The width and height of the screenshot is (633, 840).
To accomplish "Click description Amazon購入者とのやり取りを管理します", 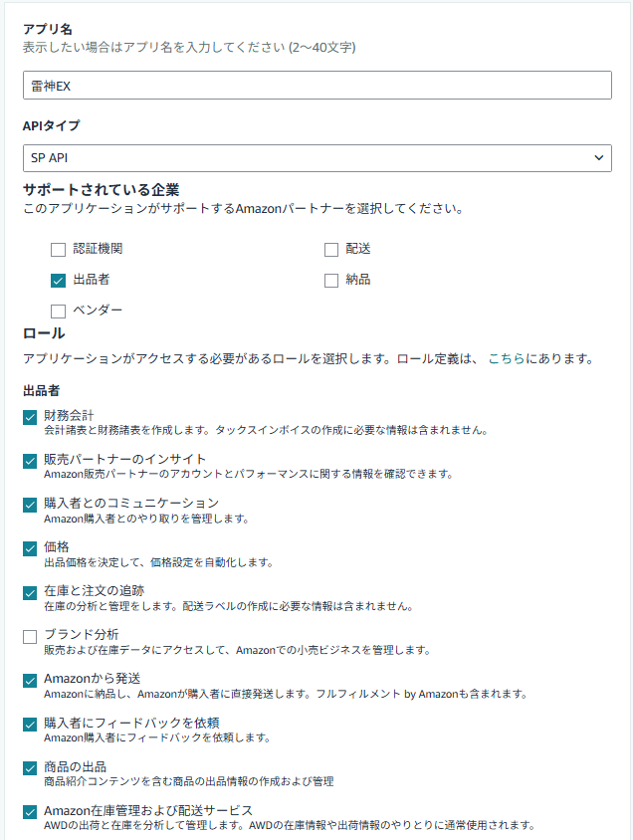I will (146, 519).
